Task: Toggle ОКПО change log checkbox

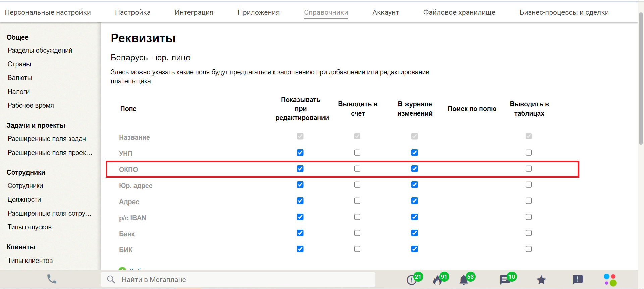Action: (415, 169)
